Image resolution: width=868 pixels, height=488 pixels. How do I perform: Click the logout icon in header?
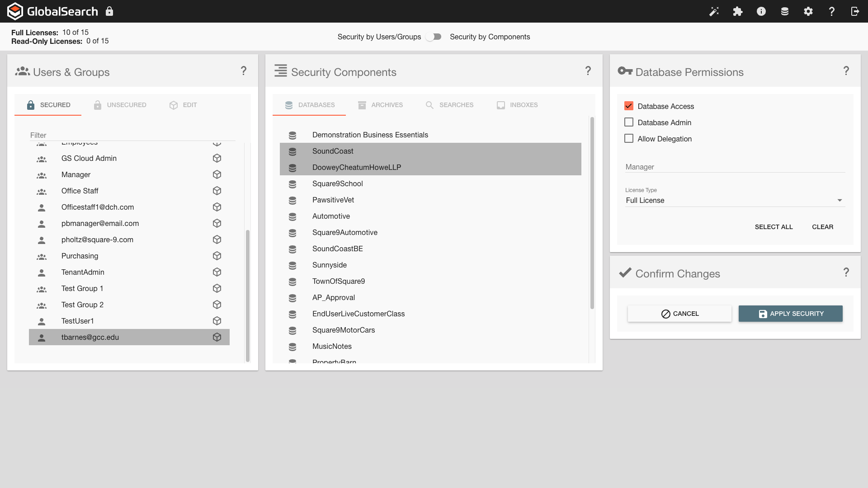(x=855, y=11)
